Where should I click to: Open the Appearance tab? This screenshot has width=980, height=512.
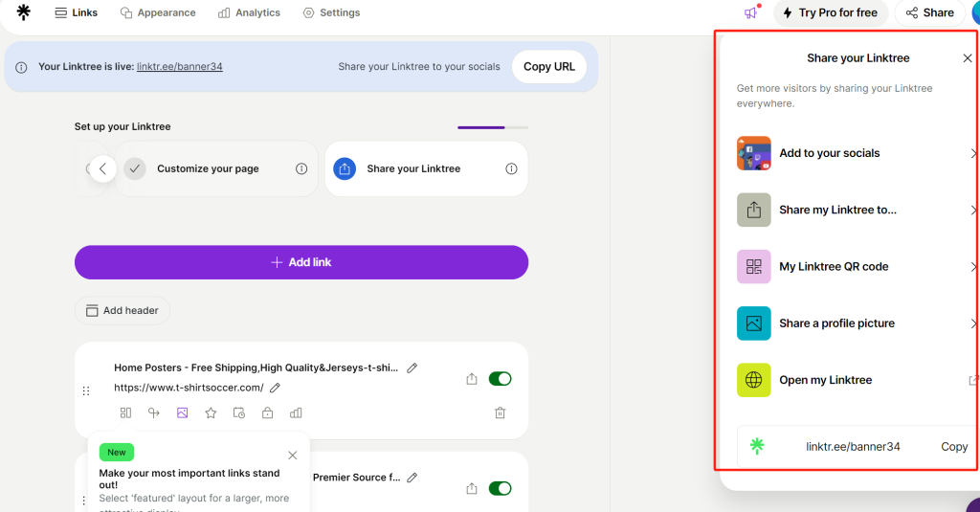[158, 12]
